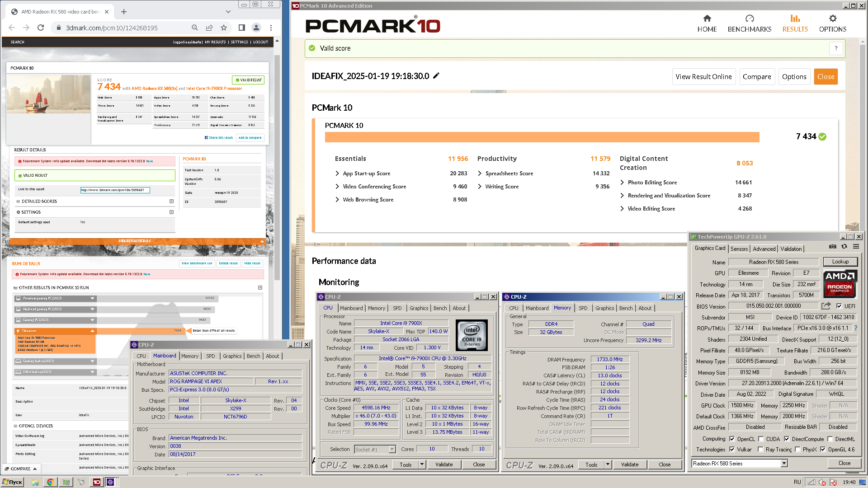The height and width of the screenshot is (488, 868).
Task: Click the Add to compare link
Action: (x=250, y=138)
